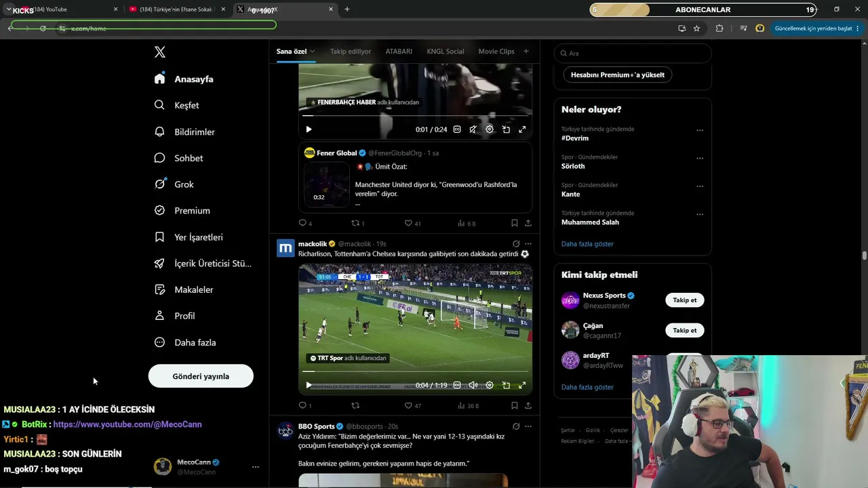Screen dimensions: 868x488
Task: Click Hesabını Premium+'a yükselt button
Action: [618, 75]
